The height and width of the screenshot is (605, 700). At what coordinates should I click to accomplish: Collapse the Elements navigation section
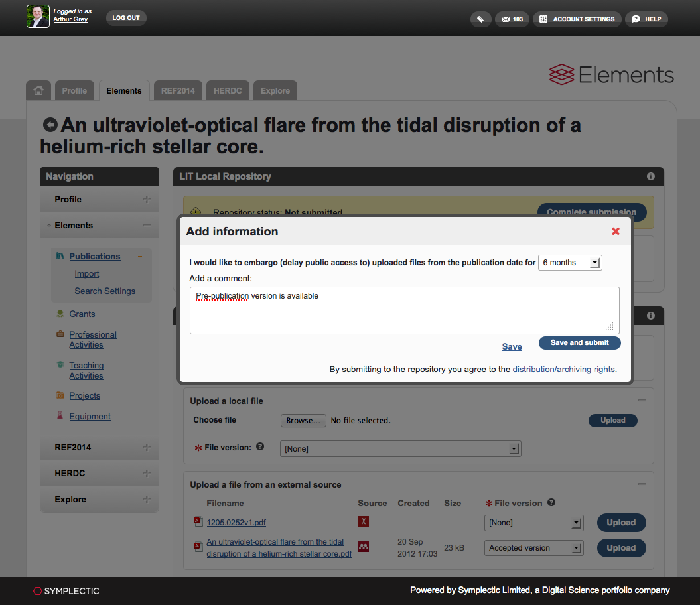click(146, 226)
